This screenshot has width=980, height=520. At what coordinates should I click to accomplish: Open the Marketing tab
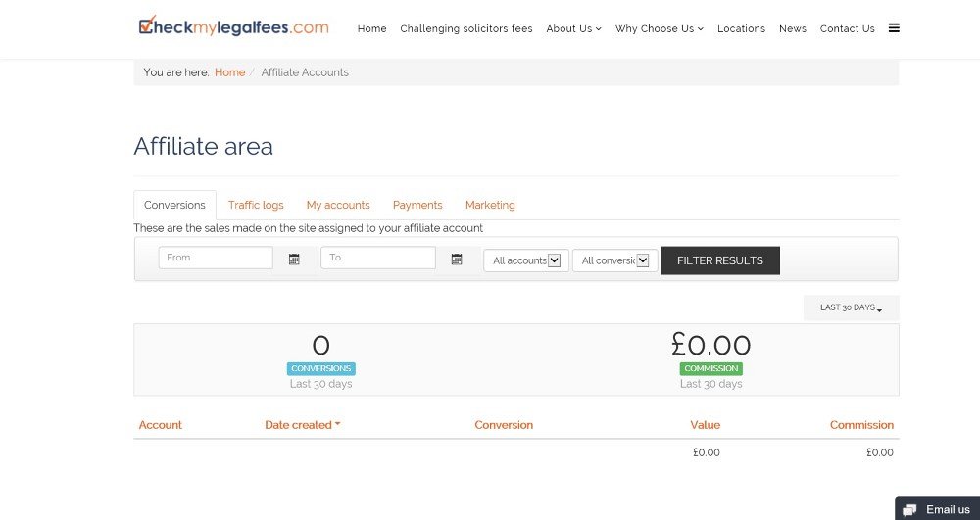pos(490,206)
